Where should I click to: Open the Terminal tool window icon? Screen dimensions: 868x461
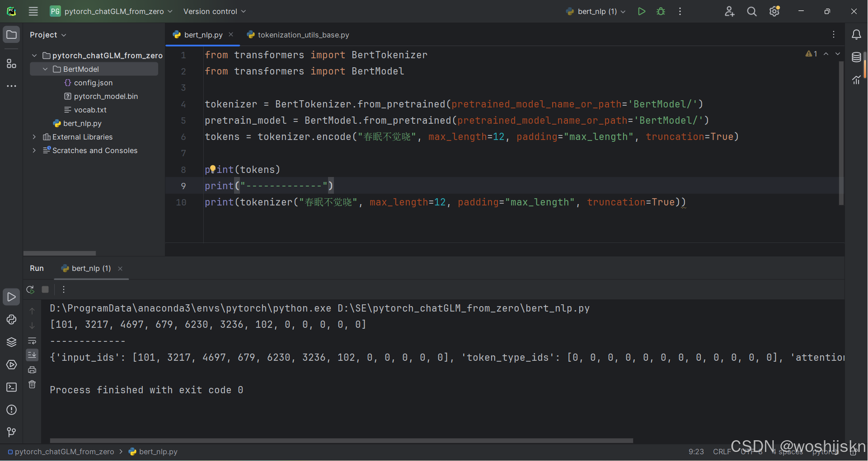11,387
